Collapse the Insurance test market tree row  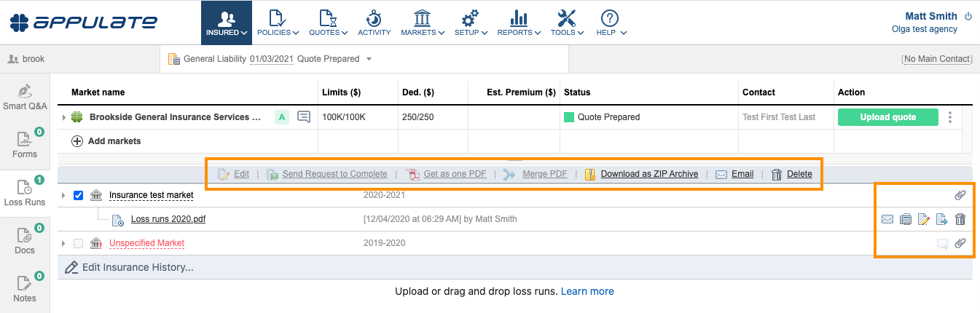pyautogui.click(x=63, y=195)
